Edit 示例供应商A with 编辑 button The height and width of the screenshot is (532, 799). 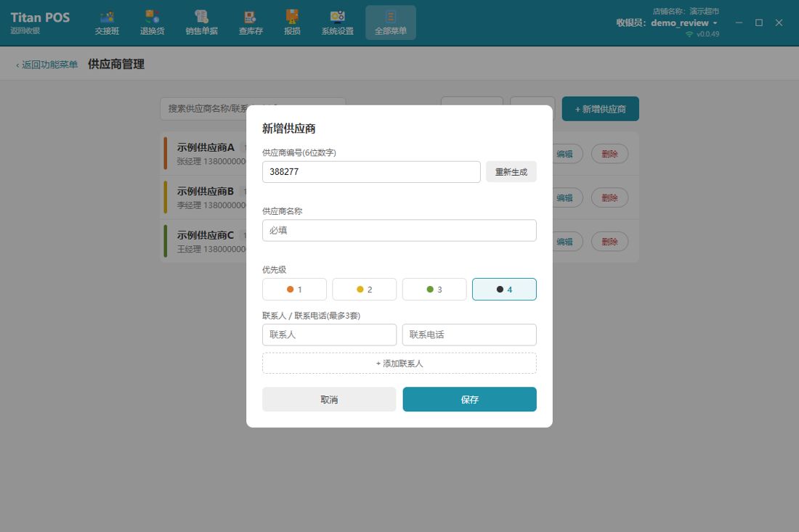[x=564, y=154]
